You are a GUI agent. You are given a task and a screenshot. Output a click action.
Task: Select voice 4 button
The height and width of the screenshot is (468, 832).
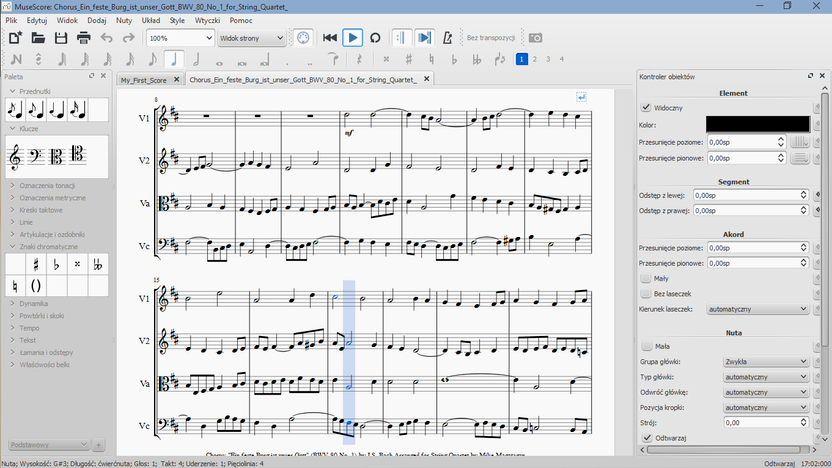tap(561, 59)
